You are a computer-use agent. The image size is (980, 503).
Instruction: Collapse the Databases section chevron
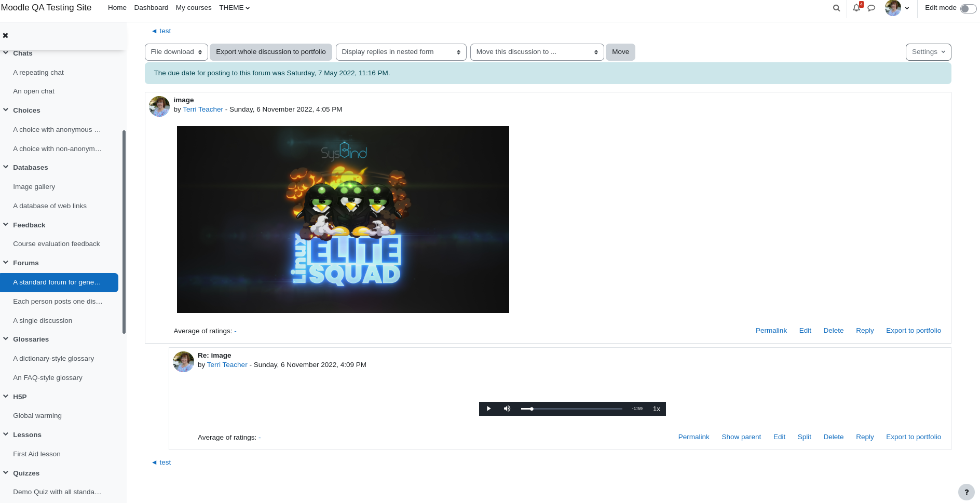[x=6, y=167]
